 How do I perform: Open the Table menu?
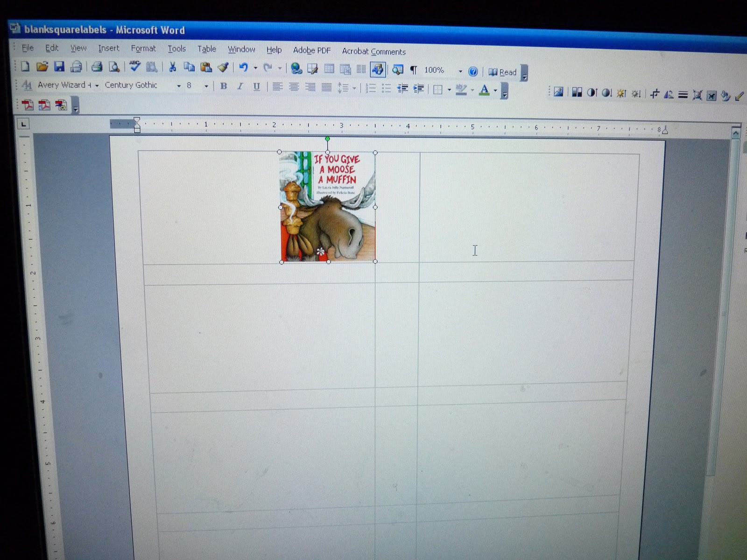tap(206, 49)
